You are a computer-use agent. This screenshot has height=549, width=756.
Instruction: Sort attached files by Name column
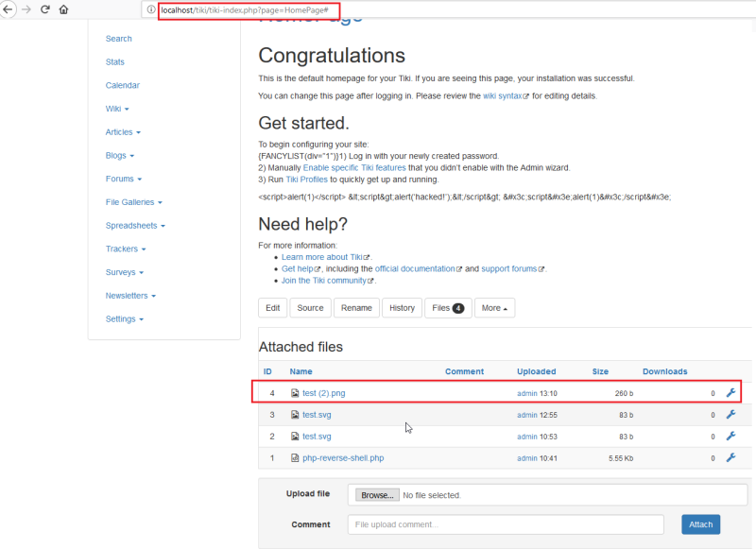[x=301, y=371]
